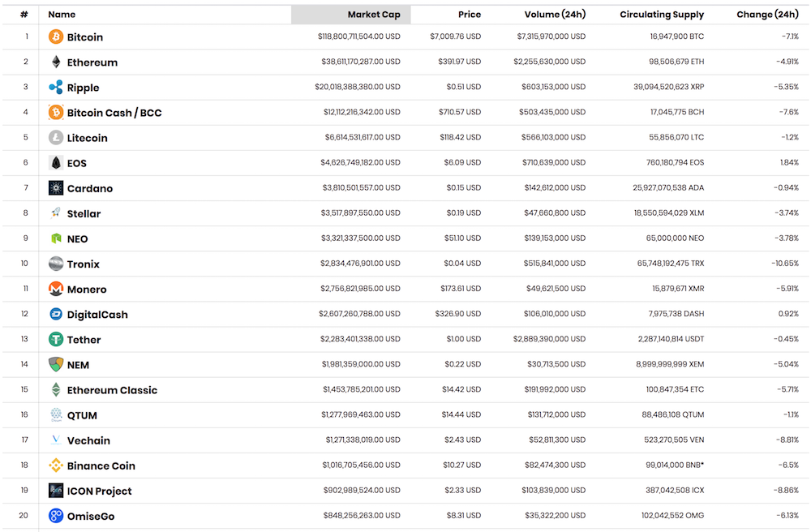Select Bitcoin Cash change -7.6%
The width and height of the screenshot is (811, 532).
point(789,112)
